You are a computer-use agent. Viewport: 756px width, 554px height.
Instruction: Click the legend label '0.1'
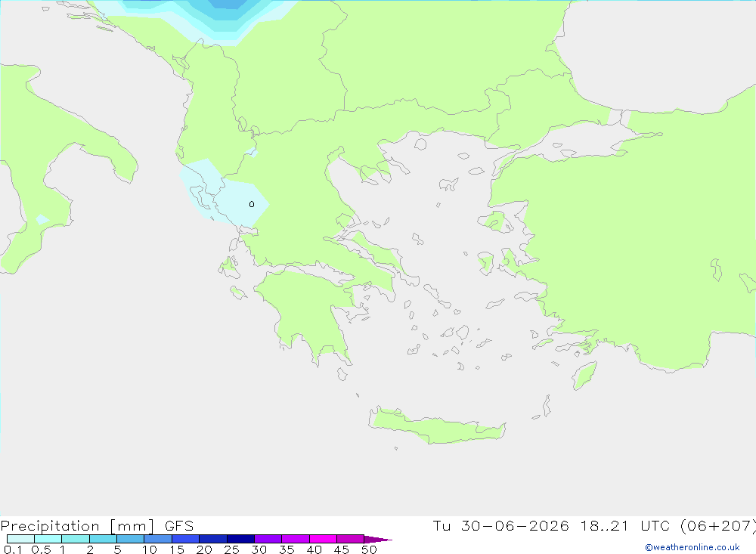click(x=13, y=549)
